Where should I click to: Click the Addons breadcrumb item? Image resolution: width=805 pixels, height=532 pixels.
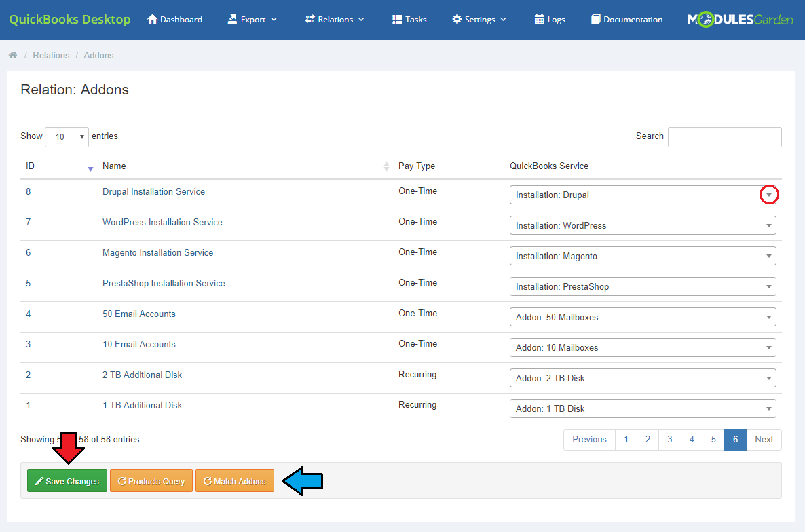tap(98, 55)
